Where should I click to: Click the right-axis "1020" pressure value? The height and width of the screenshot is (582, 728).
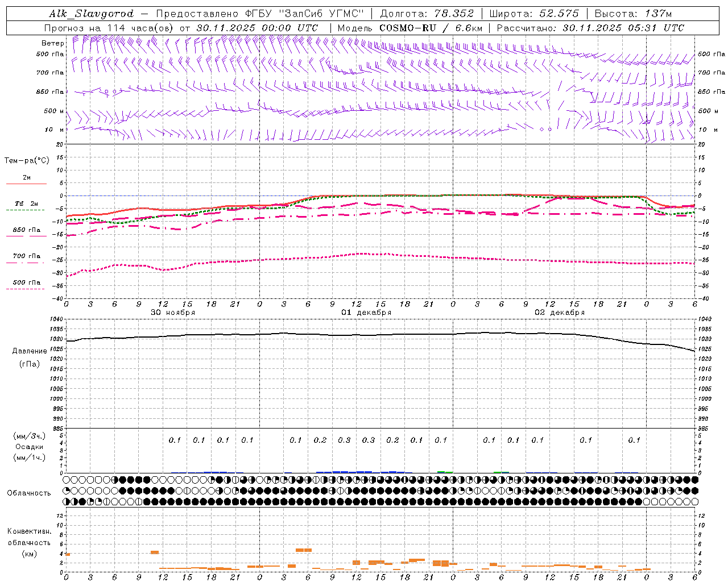[705, 359]
